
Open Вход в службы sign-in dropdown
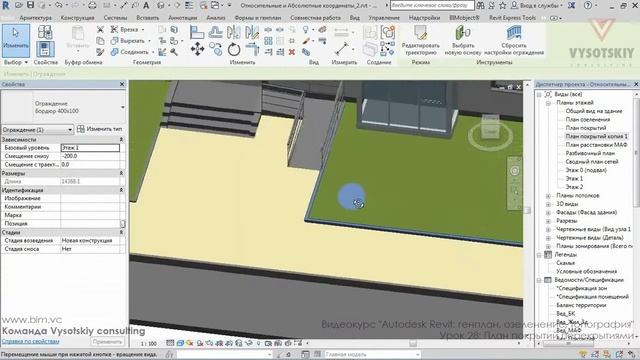562,5
